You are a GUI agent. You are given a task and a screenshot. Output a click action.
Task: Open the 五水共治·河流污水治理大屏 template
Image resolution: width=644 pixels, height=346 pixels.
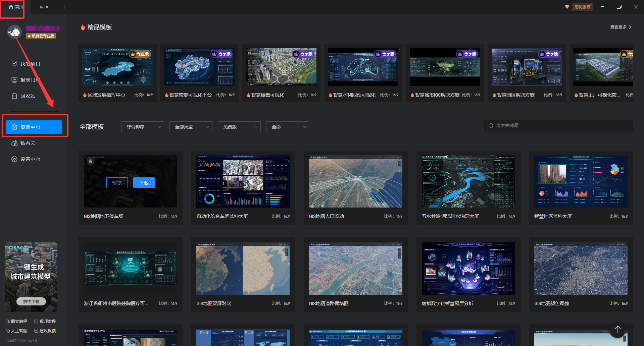468,181
